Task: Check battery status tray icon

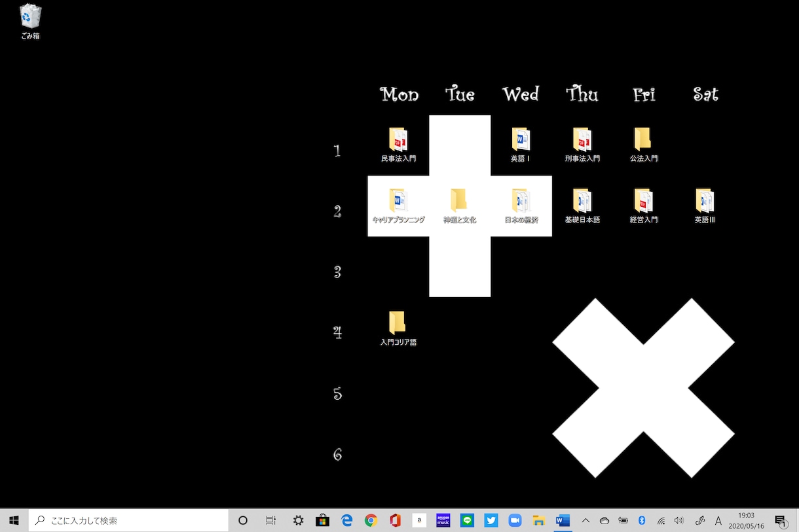Action: click(x=623, y=520)
